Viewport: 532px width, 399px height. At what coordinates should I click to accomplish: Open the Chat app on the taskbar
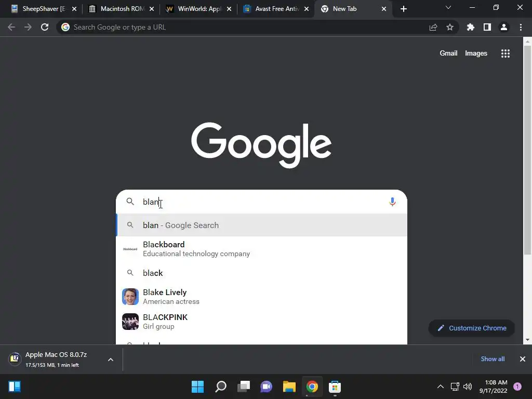[x=267, y=387]
